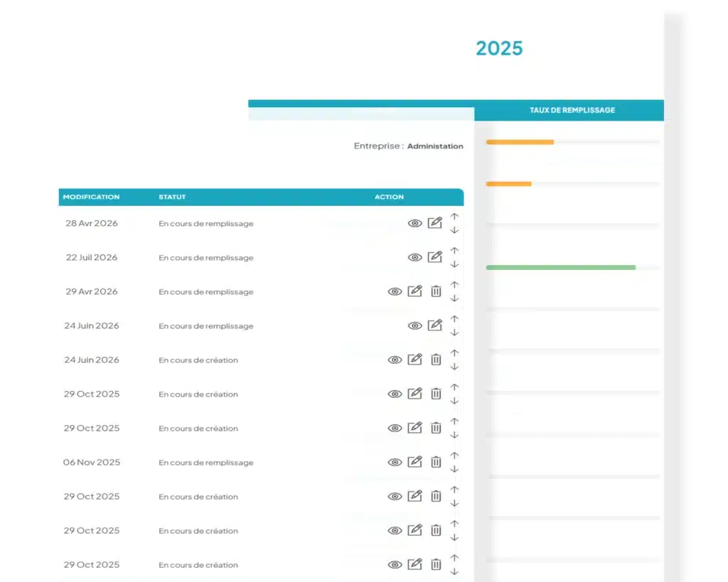Click the 2025 year heading
The image size is (728, 582).
point(499,48)
